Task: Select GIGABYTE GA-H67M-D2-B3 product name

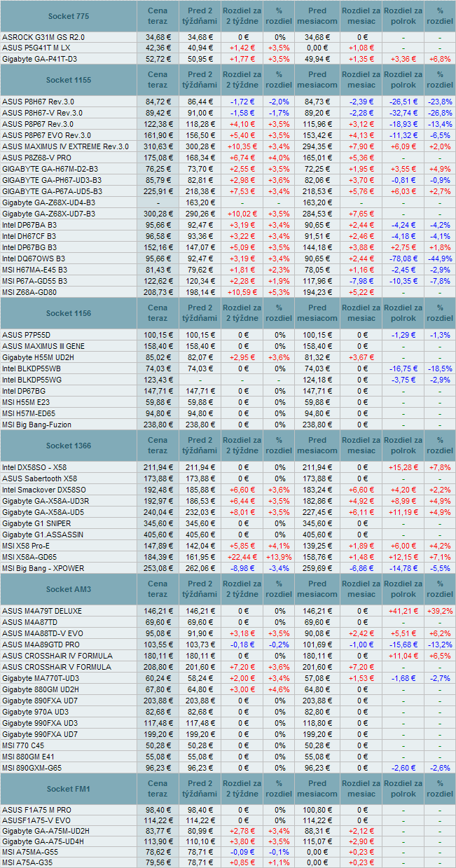Action: pyautogui.click(x=50, y=169)
